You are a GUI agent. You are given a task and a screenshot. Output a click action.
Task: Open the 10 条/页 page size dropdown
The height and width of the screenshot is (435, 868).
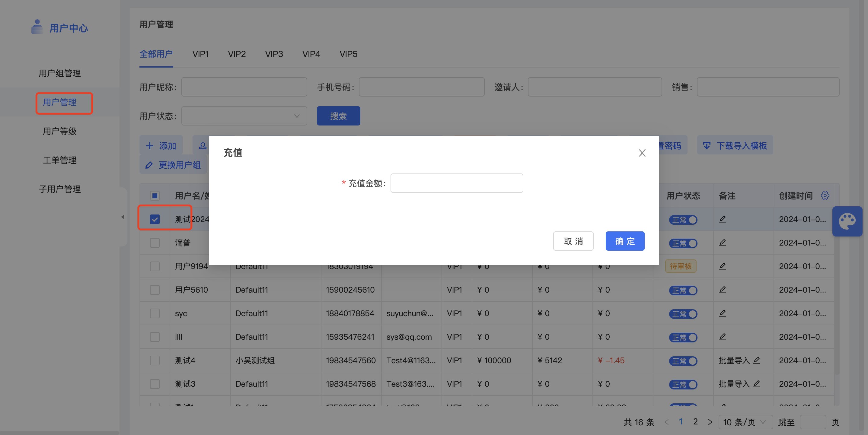[x=746, y=422]
